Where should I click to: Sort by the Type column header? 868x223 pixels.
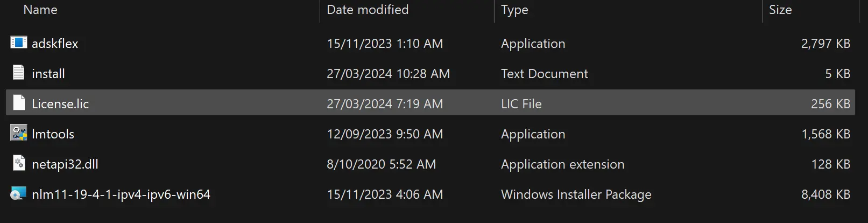[514, 10]
